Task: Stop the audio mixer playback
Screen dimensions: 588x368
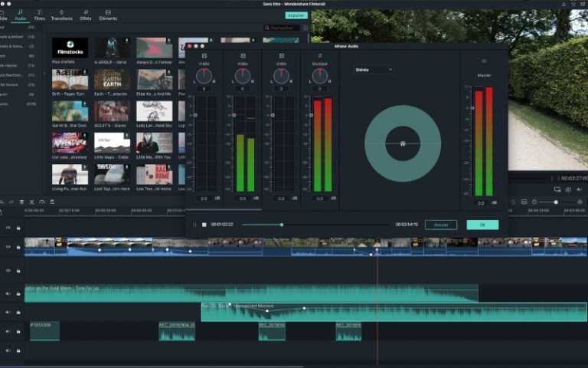Action: click(x=204, y=225)
